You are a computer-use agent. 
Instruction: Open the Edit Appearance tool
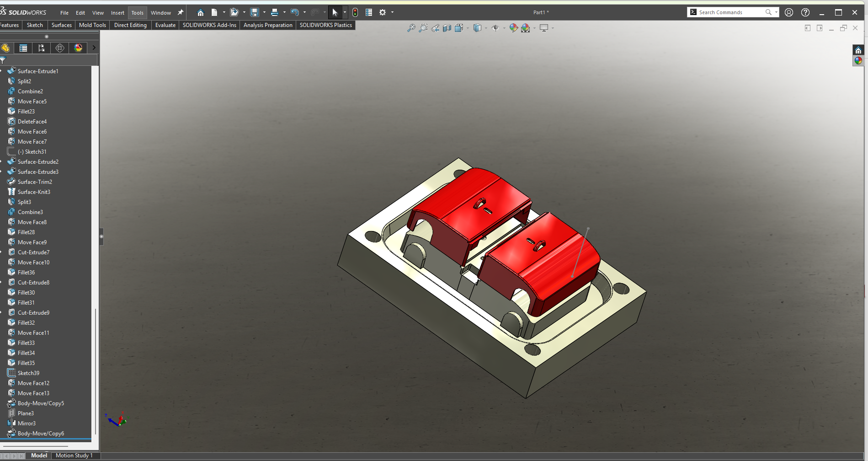513,28
